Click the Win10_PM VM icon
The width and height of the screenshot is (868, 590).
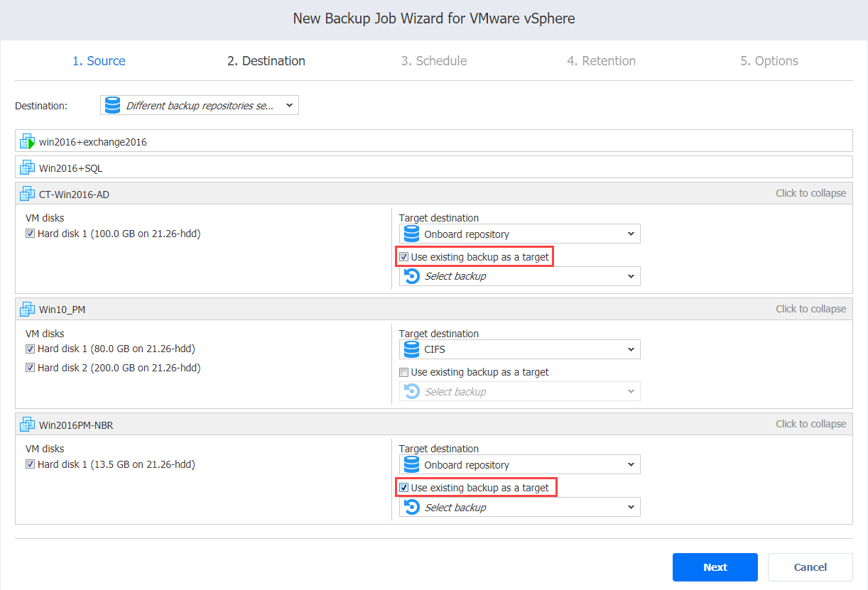pos(27,309)
